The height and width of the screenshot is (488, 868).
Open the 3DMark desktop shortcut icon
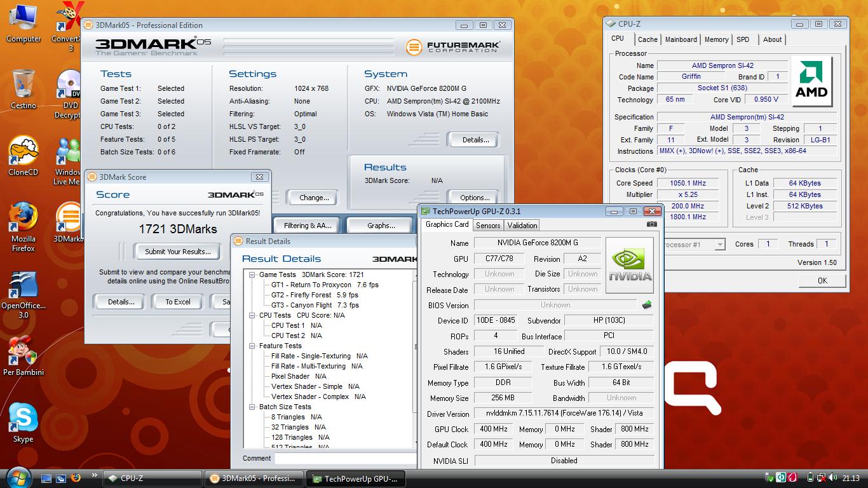pyautogui.click(x=69, y=222)
